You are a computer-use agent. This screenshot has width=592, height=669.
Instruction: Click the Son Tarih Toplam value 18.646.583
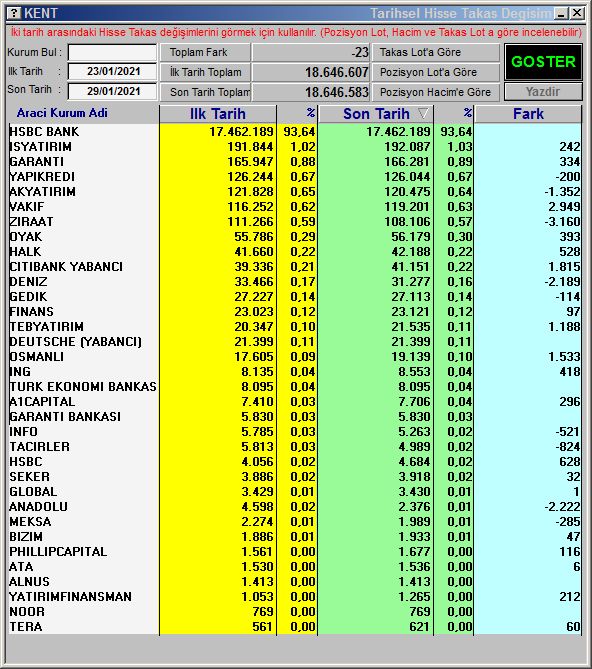pos(337,92)
